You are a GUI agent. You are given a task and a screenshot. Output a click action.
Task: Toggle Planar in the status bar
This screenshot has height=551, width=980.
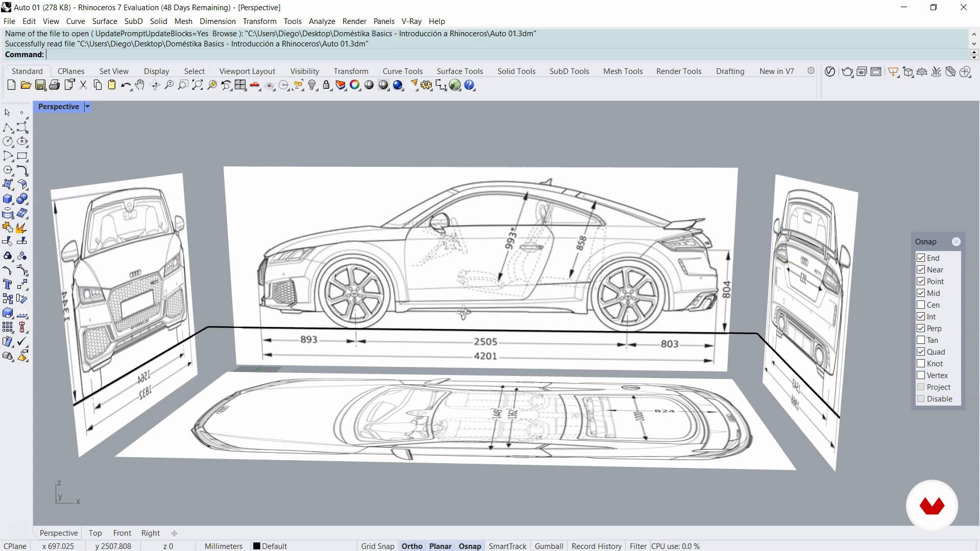click(x=440, y=546)
